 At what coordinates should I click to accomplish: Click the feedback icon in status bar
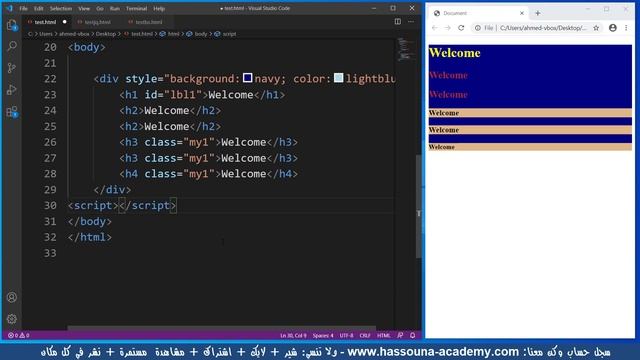coord(400,336)
